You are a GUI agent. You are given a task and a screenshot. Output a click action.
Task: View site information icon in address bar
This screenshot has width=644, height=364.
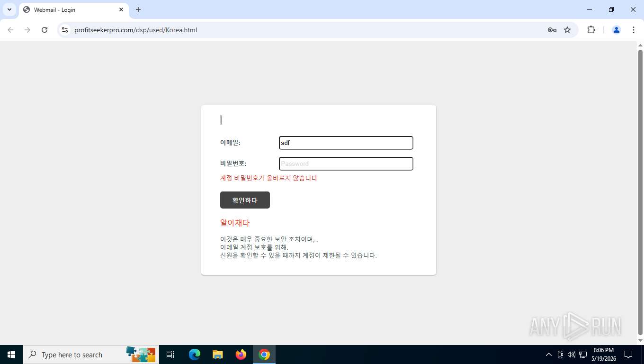pos(65,30)
